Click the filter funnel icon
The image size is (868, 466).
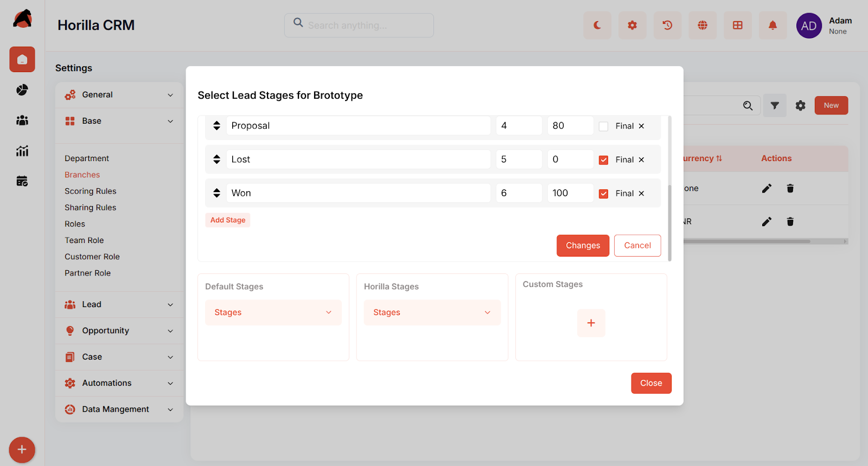tap(775, 106)
